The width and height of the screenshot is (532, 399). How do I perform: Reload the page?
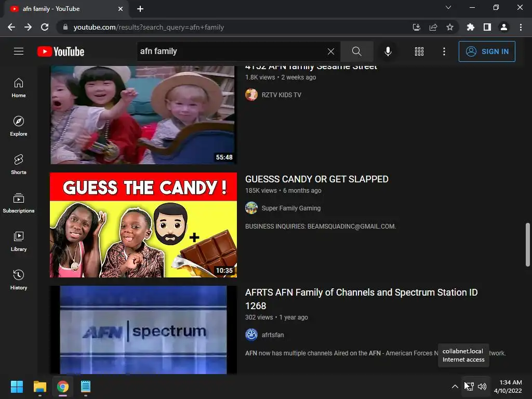tap(45, 27)
